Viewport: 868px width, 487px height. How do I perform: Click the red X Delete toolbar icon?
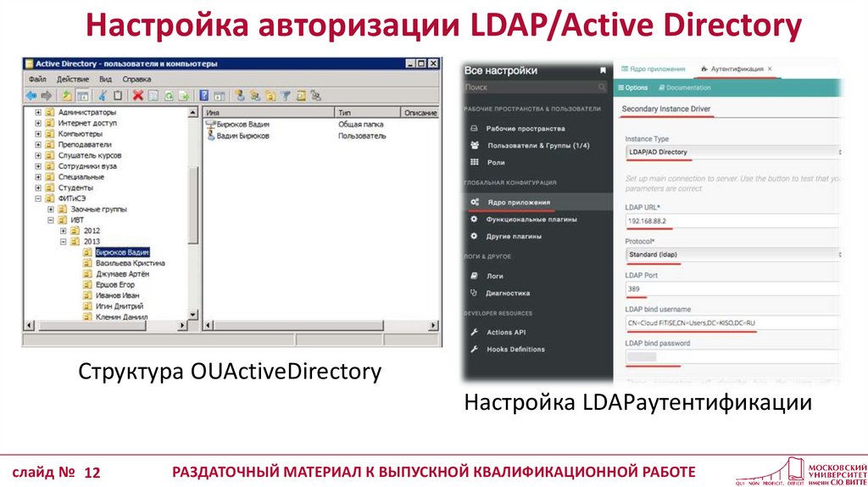pos(138,96)
